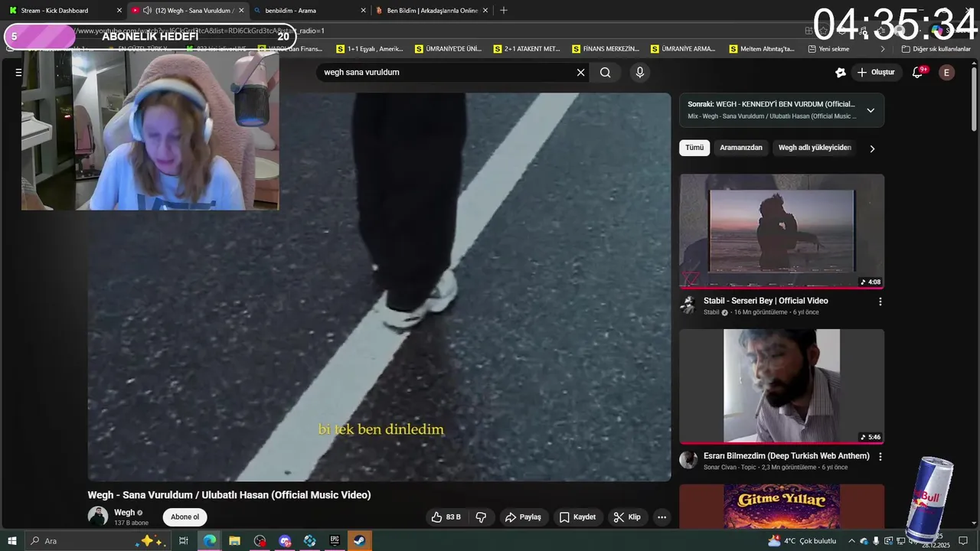Viewport: 980px width, 551px height.
Task: Open YouTube notifications bell
Action: 917,72
